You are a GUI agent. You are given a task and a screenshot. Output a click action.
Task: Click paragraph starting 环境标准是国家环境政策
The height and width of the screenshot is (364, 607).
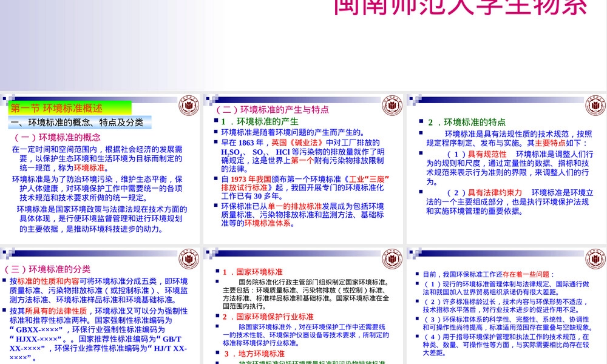click(102, 219)
